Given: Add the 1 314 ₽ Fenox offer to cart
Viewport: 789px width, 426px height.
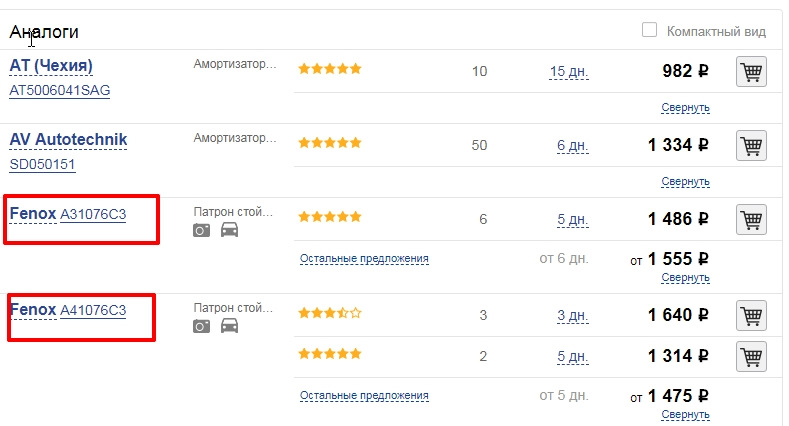Looking at the screenshot, I should [x=751, y=357].
